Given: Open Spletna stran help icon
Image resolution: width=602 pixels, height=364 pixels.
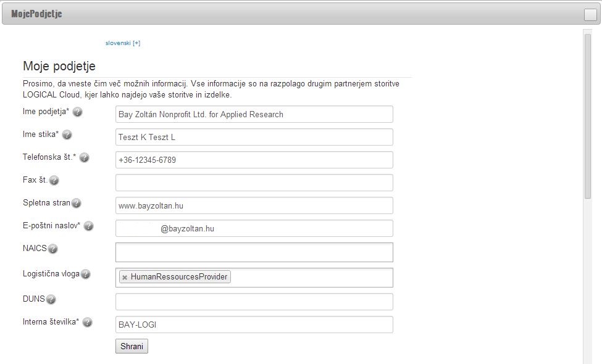Looking at the screenshot, I should tap(77, 203).
